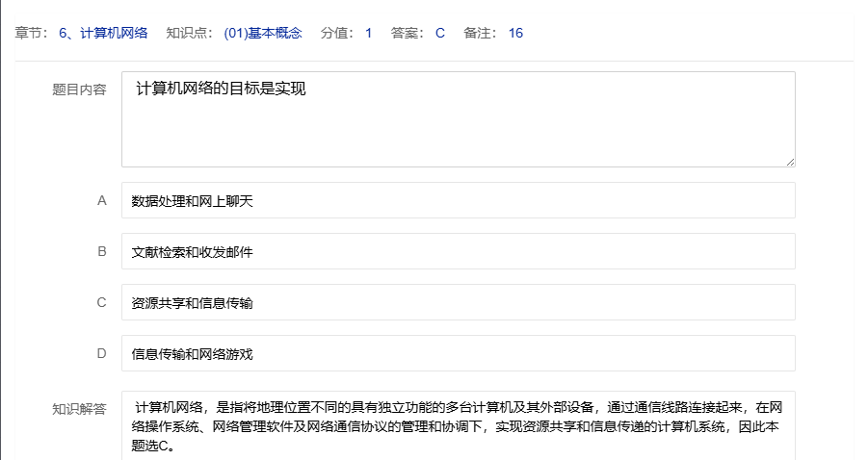Click the answer value C in header
Viewport: 868px width, 460px height.
[x=440, y=34]
